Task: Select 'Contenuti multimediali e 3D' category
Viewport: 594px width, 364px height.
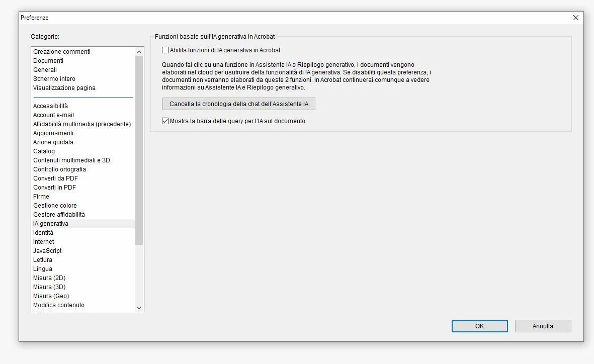Action: click(x=71, y=160)
